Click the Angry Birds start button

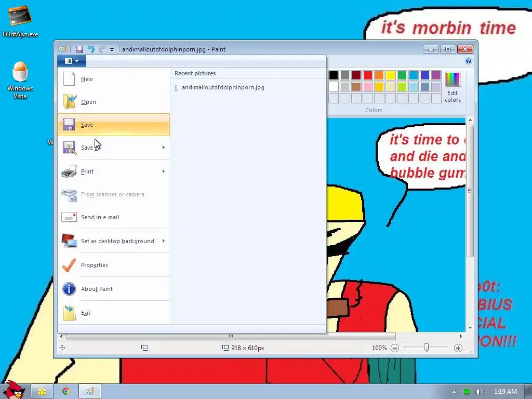[x=13, y=390]
